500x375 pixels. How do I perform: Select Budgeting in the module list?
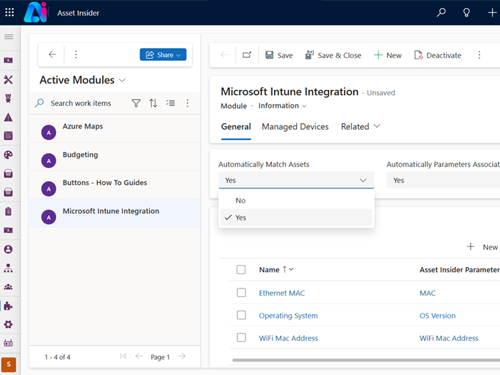[x=115, y=157]
